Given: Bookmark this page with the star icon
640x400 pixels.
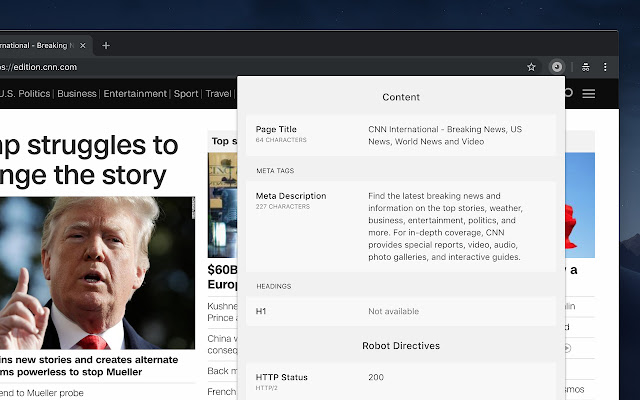Looking at the screenshot, I should (x=531, y=67).
